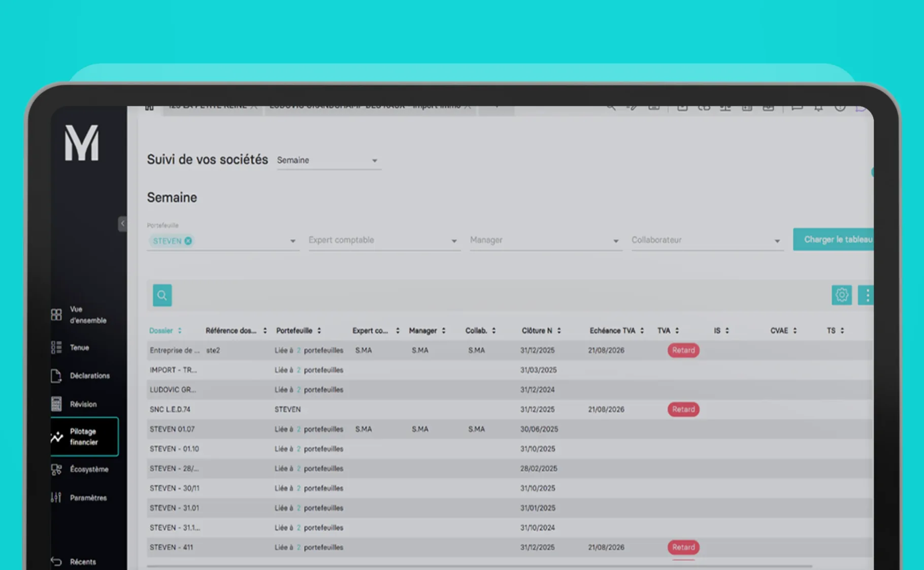
Task: Select Pilotage financier in the sidebar
Action: click(x=84, y=437)
